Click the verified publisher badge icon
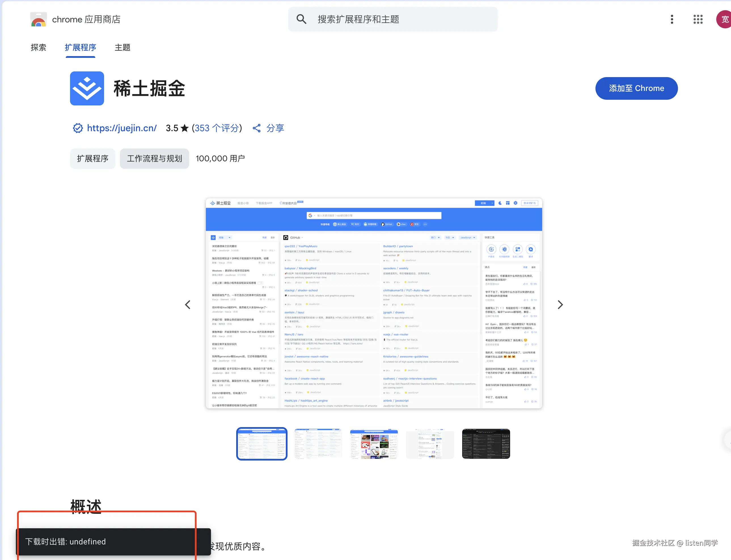This screenshot has height=560, width=731. (77, 128)
